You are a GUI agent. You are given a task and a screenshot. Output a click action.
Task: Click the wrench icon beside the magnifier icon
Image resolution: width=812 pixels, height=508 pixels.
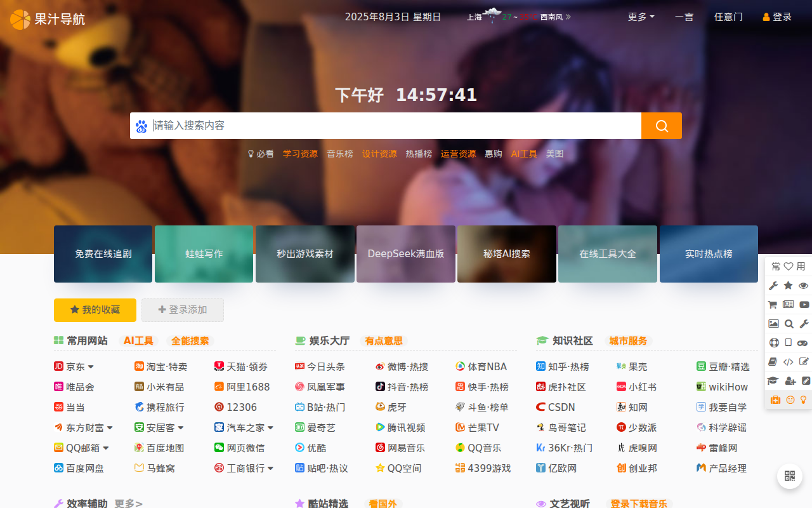click(x=804, y=324)
